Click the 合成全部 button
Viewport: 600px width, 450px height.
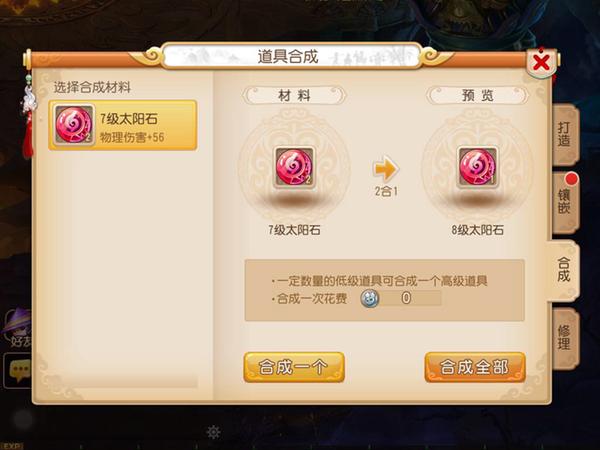pos(475,367)
